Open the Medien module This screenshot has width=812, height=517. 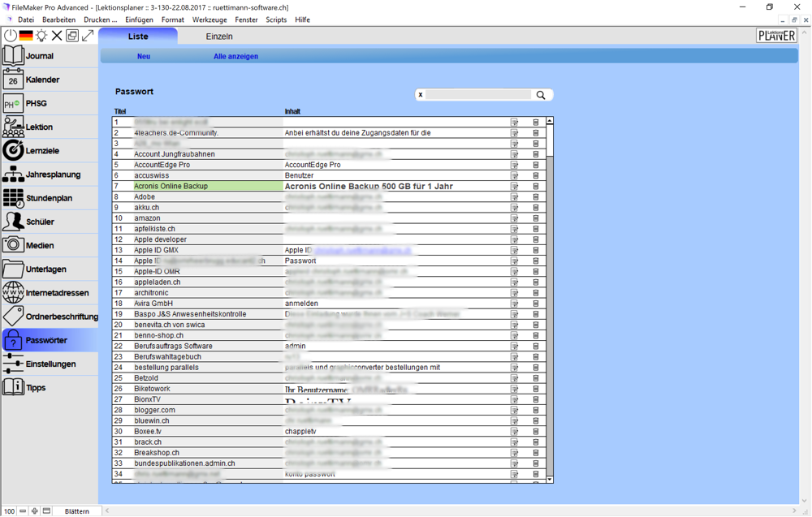click(x=50, y=245)
